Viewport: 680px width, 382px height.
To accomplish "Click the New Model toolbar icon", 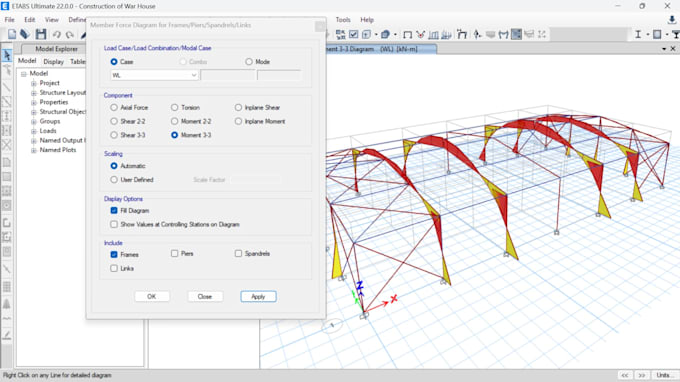I will [x=12, y=34].
